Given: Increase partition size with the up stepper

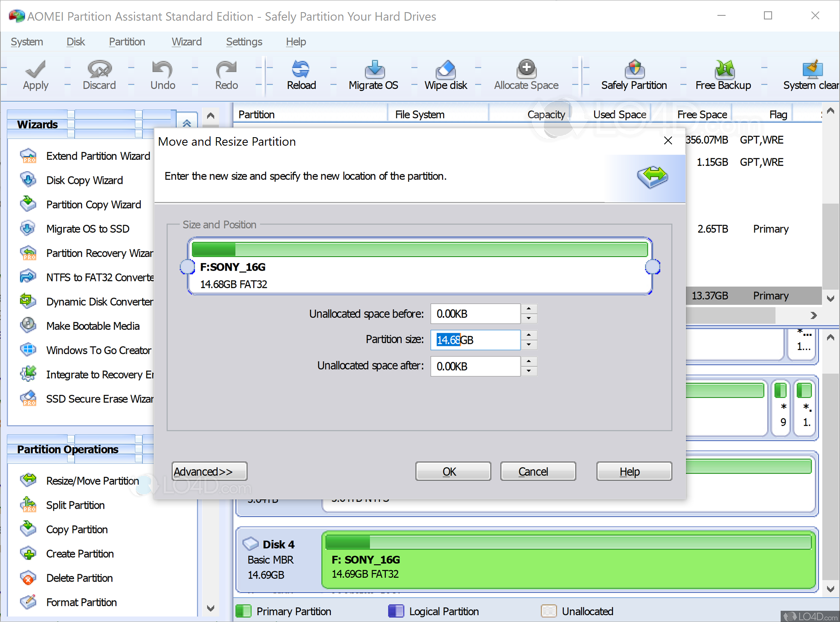Looking at the screenshot, I should point(529,335).
